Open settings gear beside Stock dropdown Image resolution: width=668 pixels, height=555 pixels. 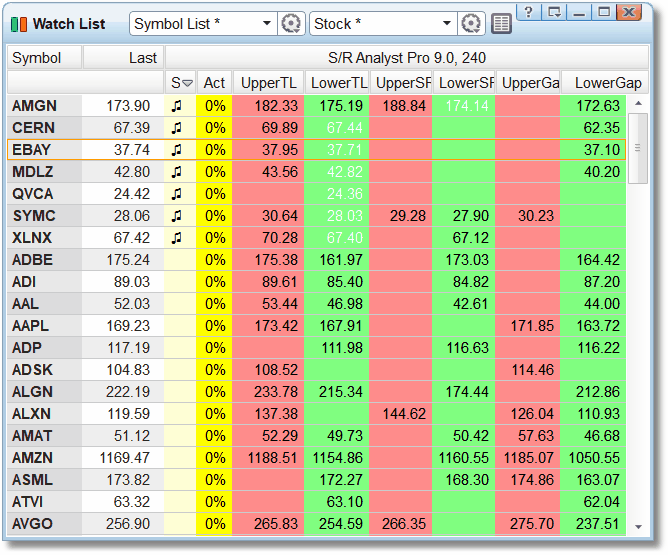[471, 23]
